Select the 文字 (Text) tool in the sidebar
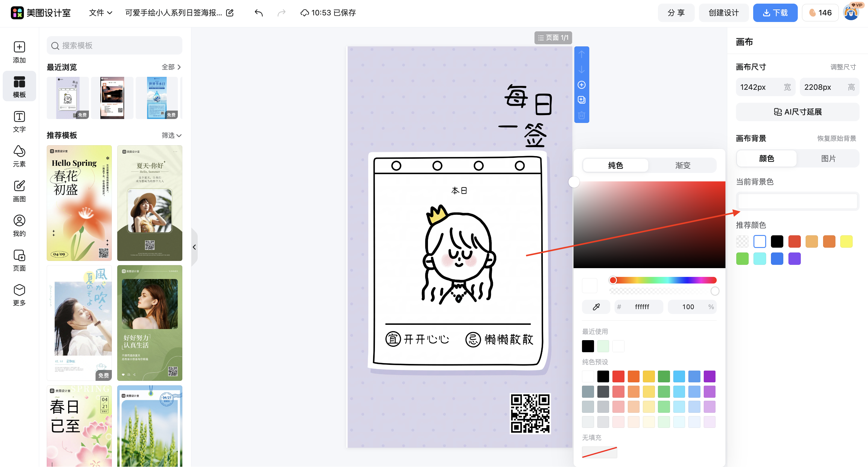 19,121
